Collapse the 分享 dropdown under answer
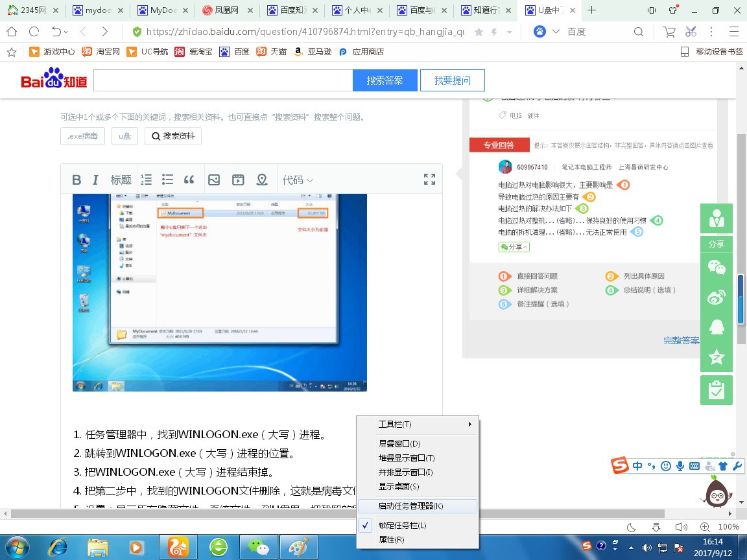 [514, 247]
